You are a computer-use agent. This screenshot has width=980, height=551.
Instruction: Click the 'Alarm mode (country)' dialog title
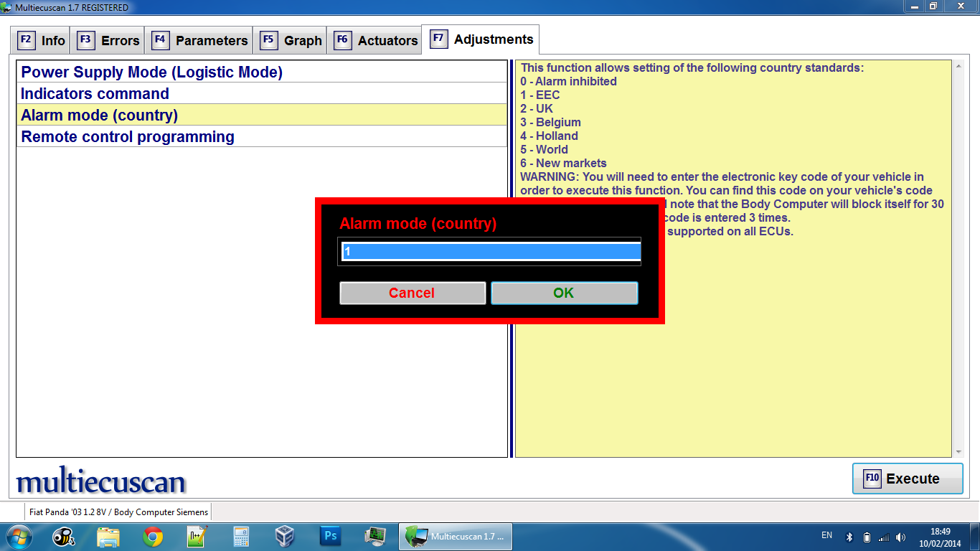click(418, 223)
